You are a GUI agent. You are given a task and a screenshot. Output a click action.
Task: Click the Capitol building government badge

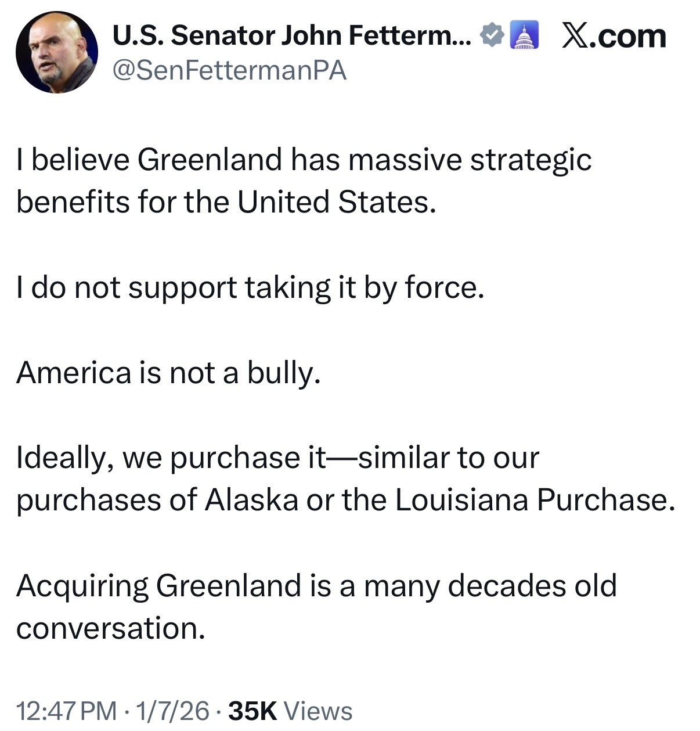coord(524,35)
